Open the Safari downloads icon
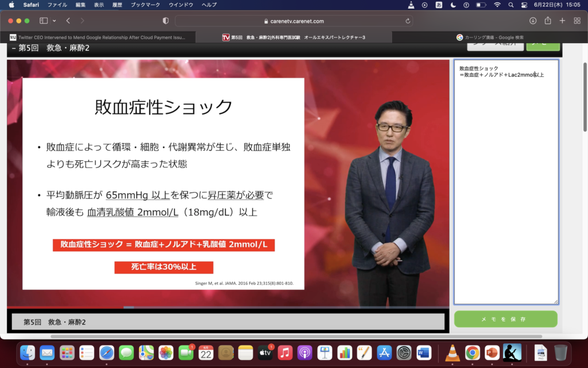The image size is (588, 368). tap(533, 21)
